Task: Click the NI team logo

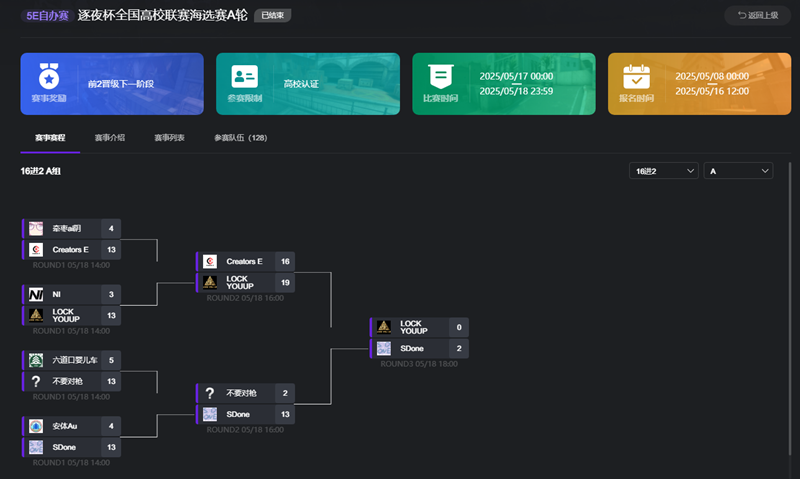Action: pos(36,294)
